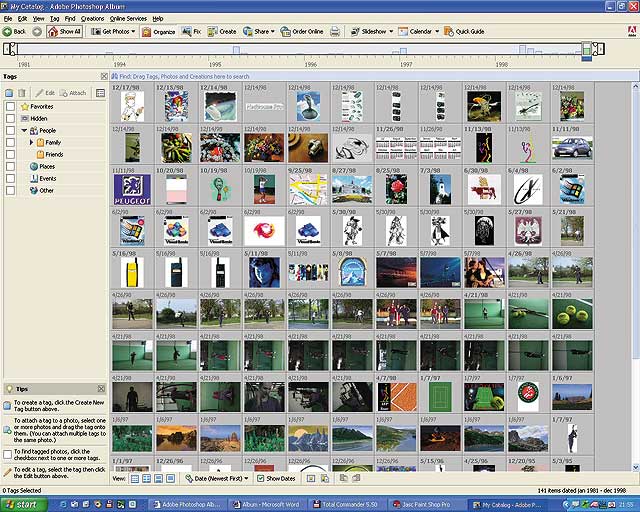Check the Favorites tag checkbox
Viewport: 640px width, 512px height.
tap(11, 107)
